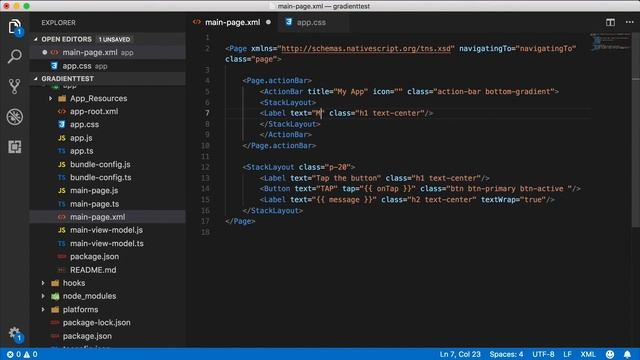Click the EXPLORER panel title
This screenshot has height=360, width=640.
point(58,23)
